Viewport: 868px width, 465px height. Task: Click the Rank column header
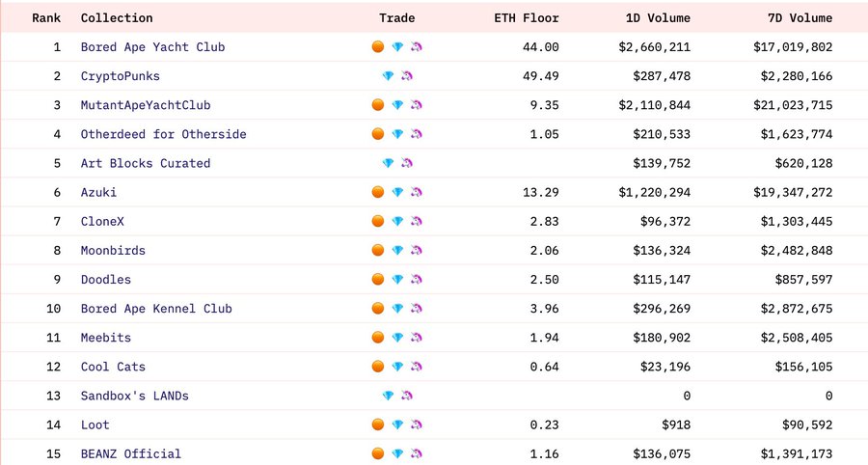pyautogui.click(x=46, y=18)
